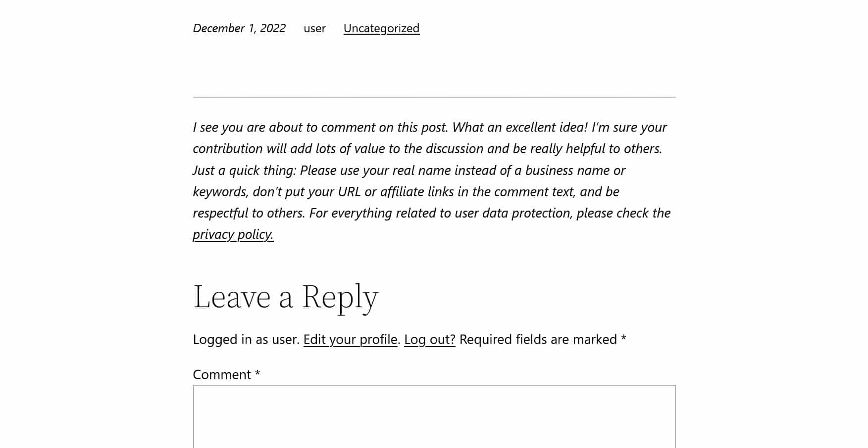Follow the privacy policy link

[x=233, y=234]
